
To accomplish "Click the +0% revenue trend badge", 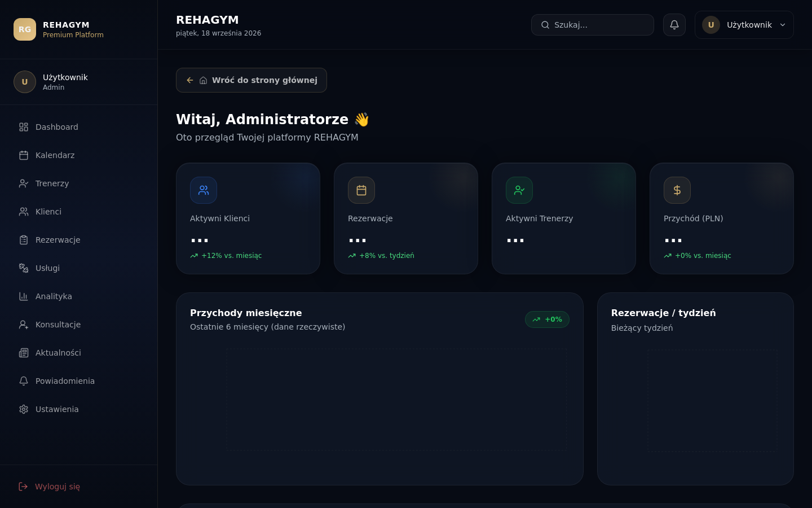I will pyautogui.click(x=547, y=319).
